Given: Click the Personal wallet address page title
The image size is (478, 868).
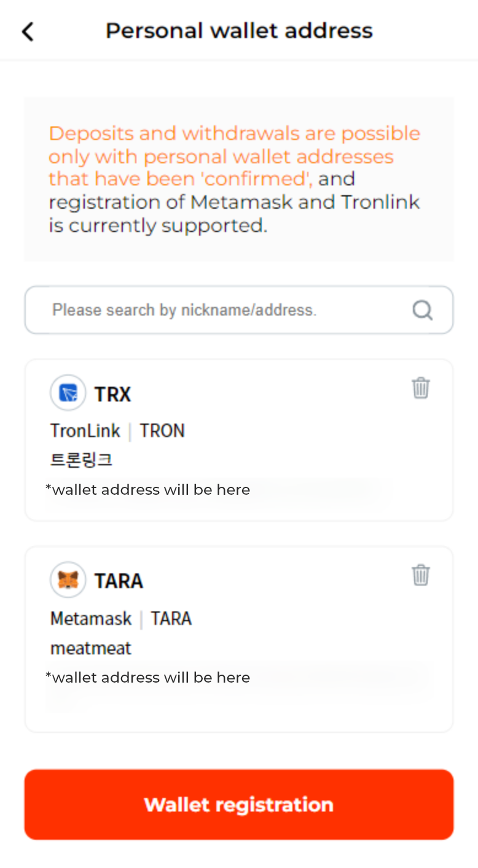Looking at the screenshot, I should [x=239, y=31].
